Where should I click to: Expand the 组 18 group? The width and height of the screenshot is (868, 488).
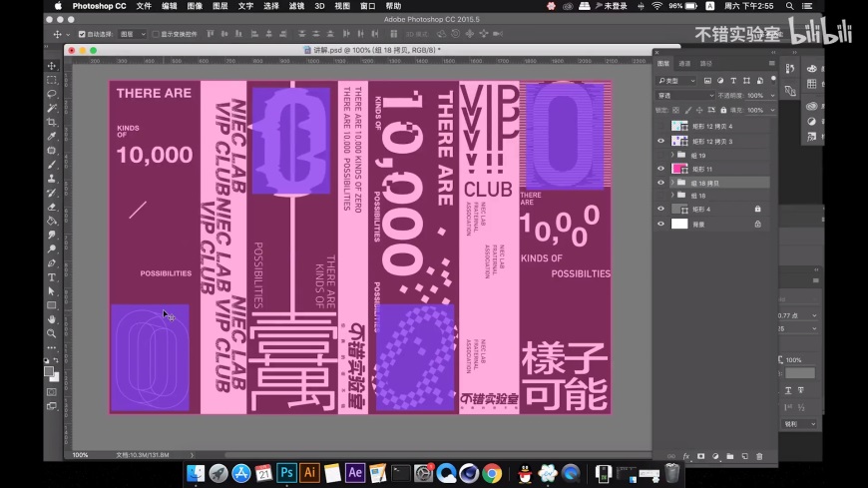(672, 196)
